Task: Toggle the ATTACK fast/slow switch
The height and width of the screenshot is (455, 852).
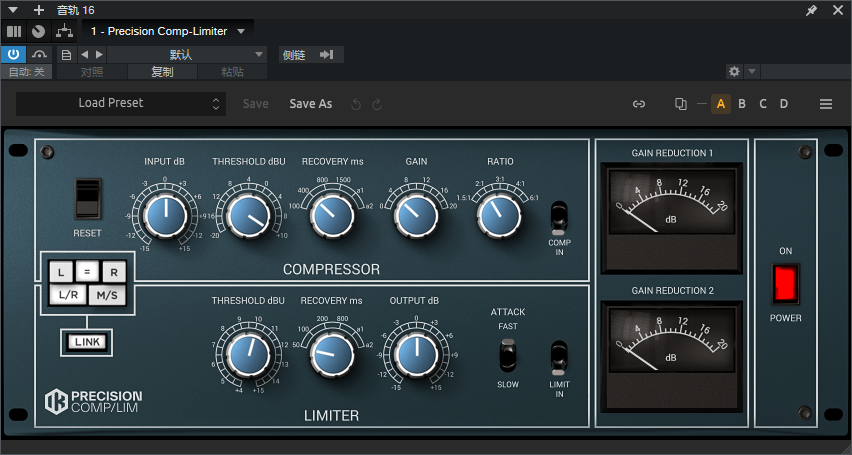Action: pyautogui.click(x=508, y=355)
